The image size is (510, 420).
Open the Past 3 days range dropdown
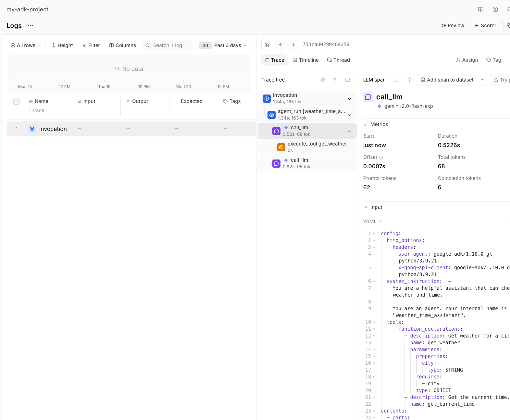[x=223, y=45]
